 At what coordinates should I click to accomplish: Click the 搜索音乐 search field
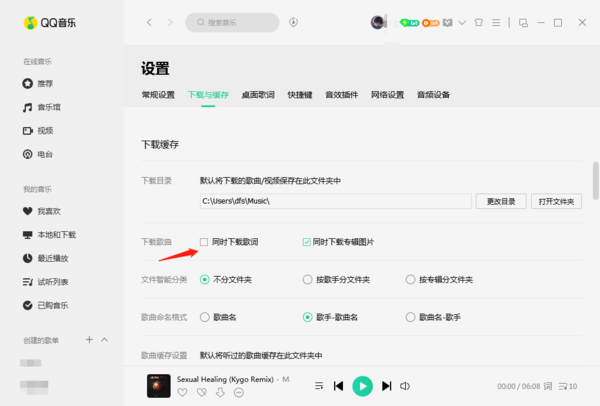click(232, 22)
